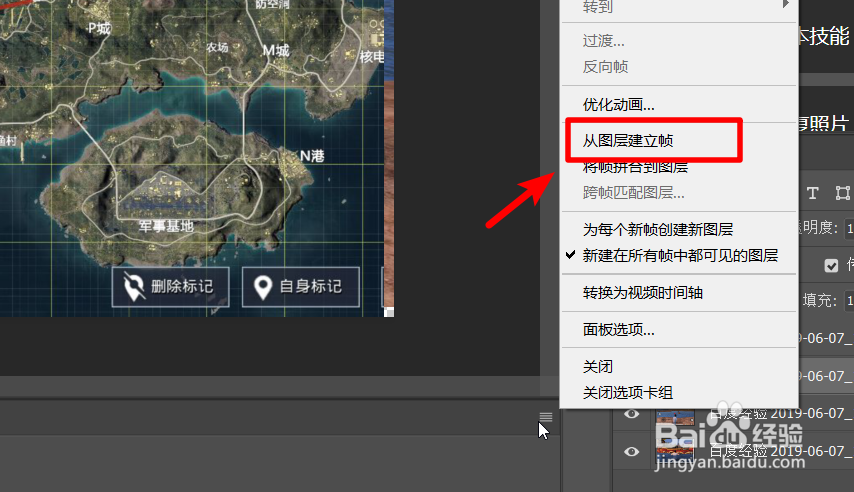Viewport: 854px width, 492px height.
Task: Open the timeline panel flyout menu icon
Action: [546, 417]
